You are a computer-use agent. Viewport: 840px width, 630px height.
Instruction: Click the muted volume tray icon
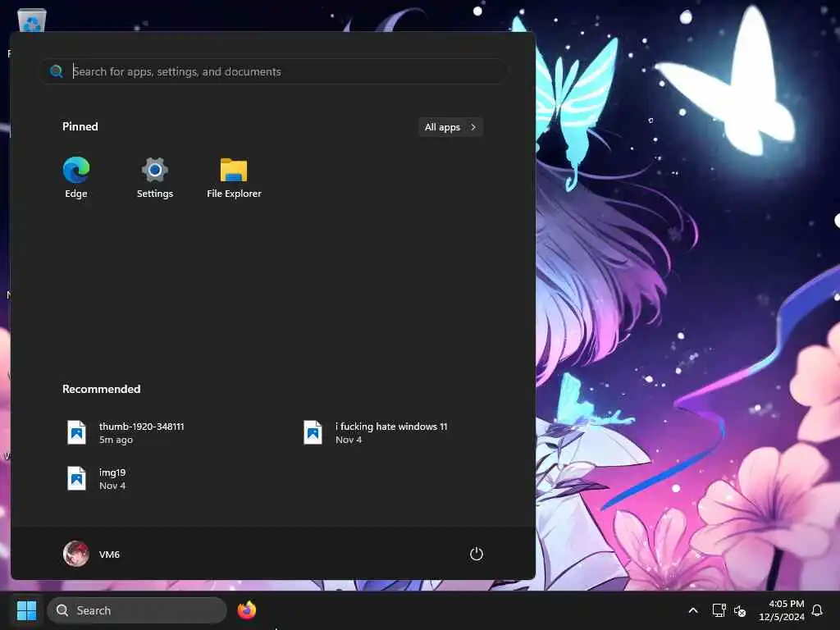click(x=740, y=610)
